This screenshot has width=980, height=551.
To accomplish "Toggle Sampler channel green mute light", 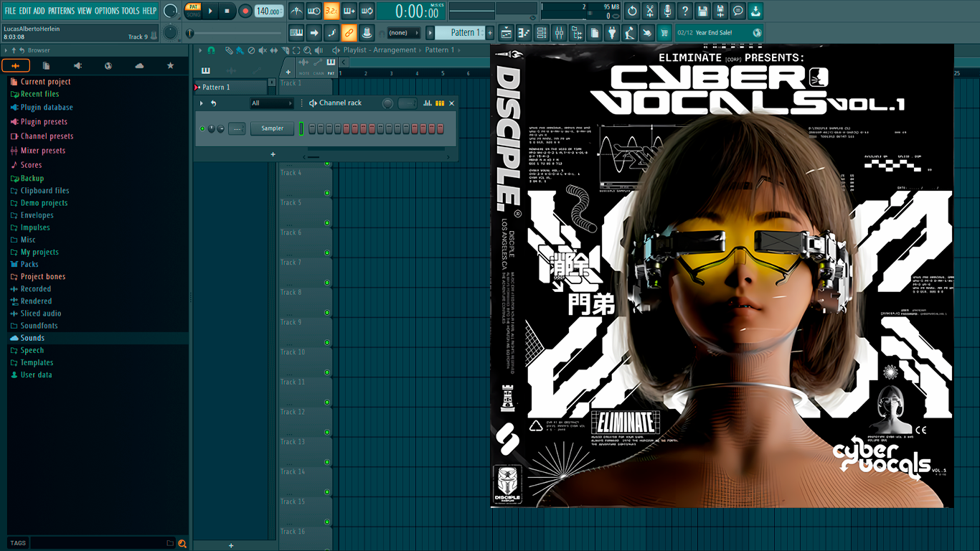I will [x=202, y=128].
